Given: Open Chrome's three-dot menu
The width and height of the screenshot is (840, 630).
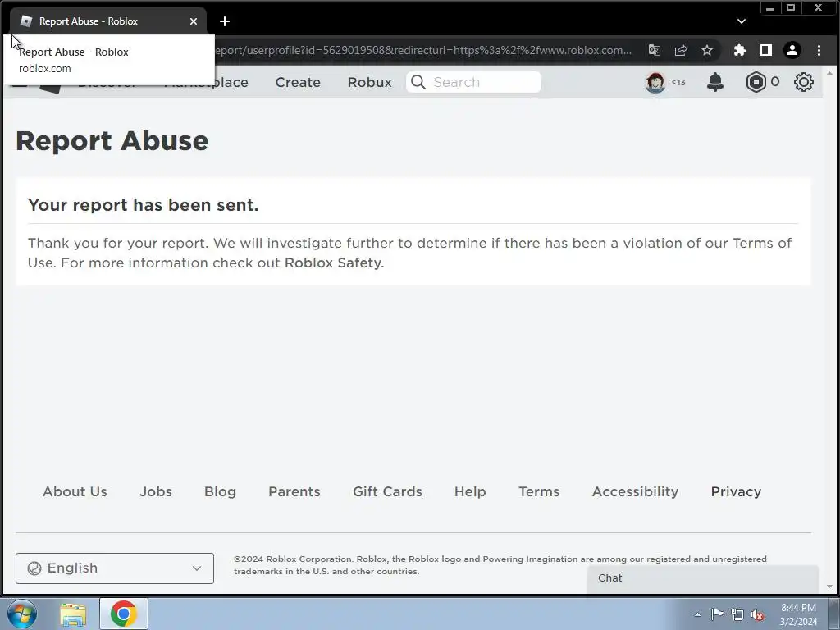Looking at the screenshot, I should pos(819,50).
